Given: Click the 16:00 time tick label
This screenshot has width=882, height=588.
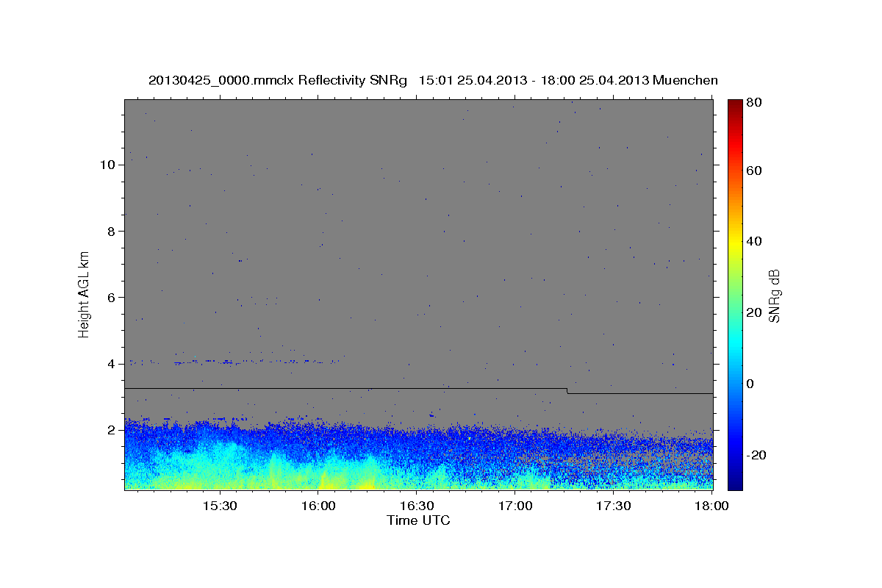Looking at the screenshot, I should (318, 506).
